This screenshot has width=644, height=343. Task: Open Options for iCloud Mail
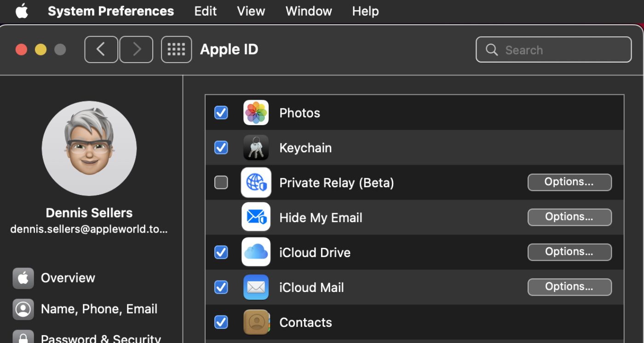[x=569, y=287]
